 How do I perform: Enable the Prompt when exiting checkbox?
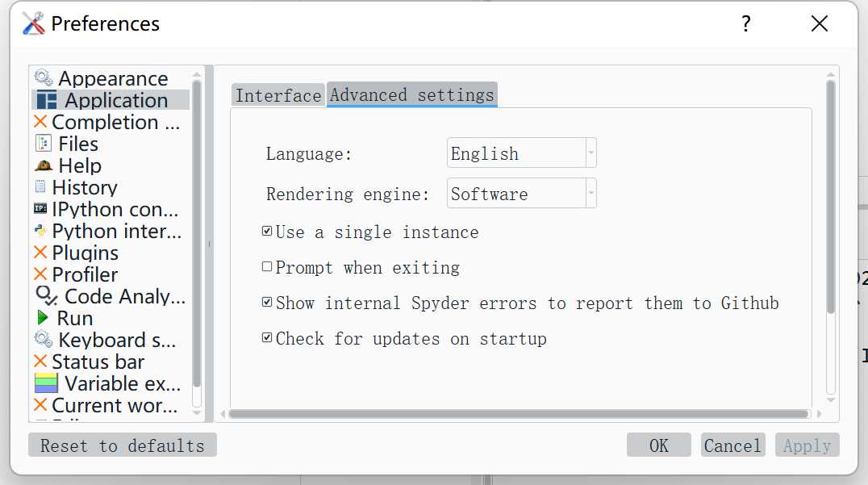[266, 267]
